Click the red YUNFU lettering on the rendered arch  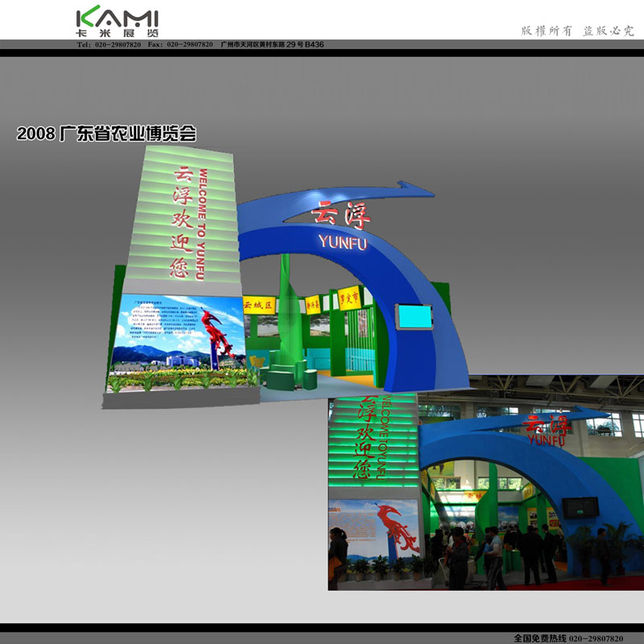coord(341,241)
